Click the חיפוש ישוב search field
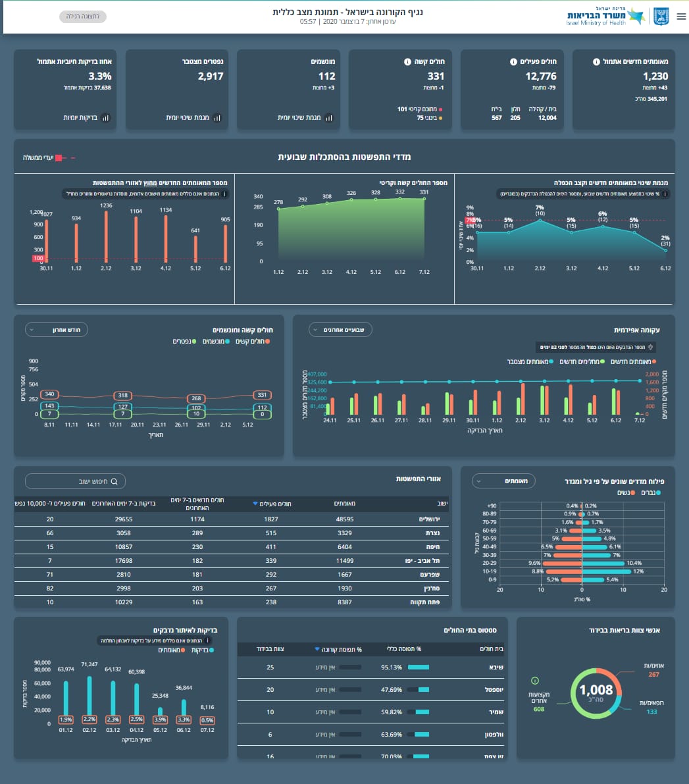This screenshot has height=784, width=689. click(x=74, y=481)
